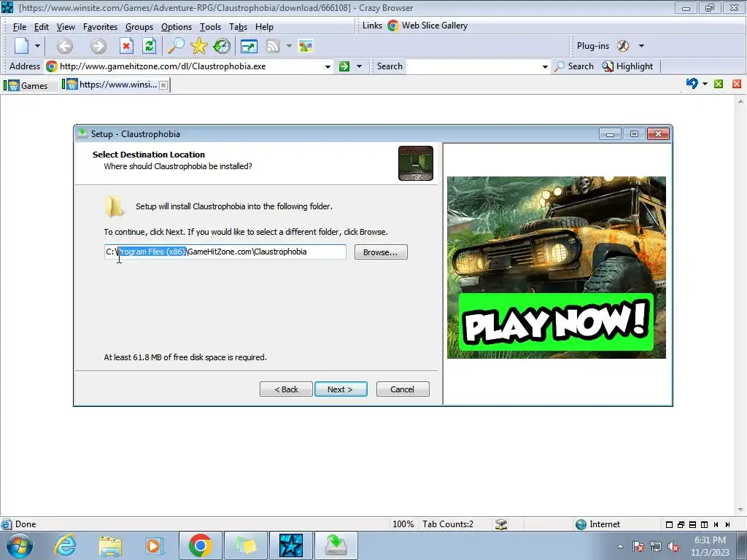Viewport: 747px width, 560px height.
Task: Expand the undo closed tab dropdown
Action: click(705, 84)
